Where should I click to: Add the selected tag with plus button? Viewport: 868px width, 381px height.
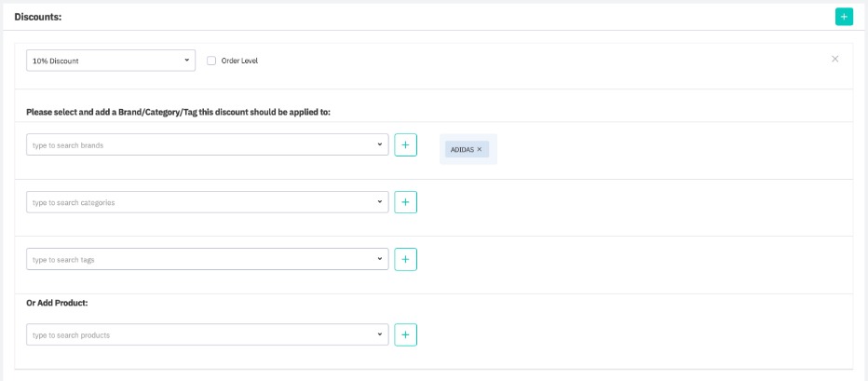click(x=405, y=259)
